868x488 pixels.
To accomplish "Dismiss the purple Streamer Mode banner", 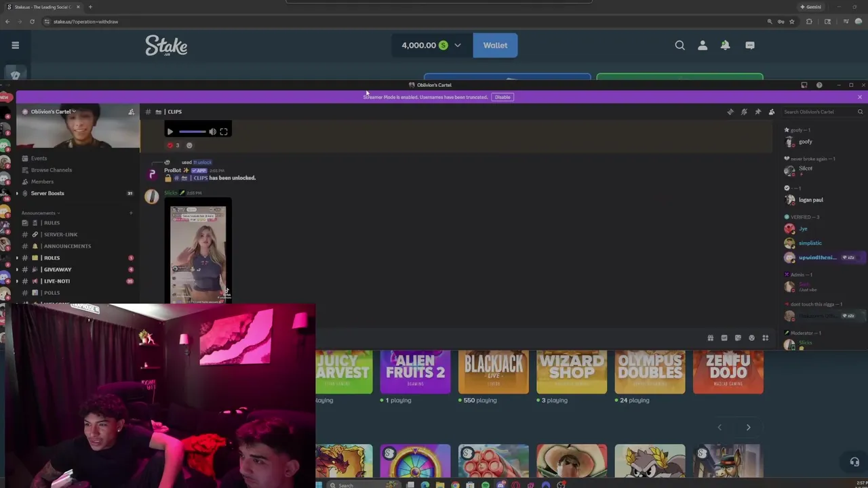I will coord(860,97).
